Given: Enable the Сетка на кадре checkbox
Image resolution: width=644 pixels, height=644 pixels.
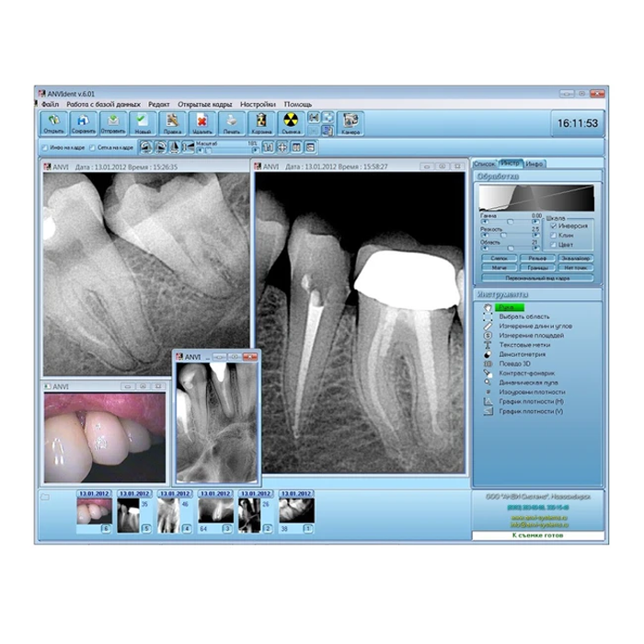Looking at the screenshot, I should coord(92,147).
